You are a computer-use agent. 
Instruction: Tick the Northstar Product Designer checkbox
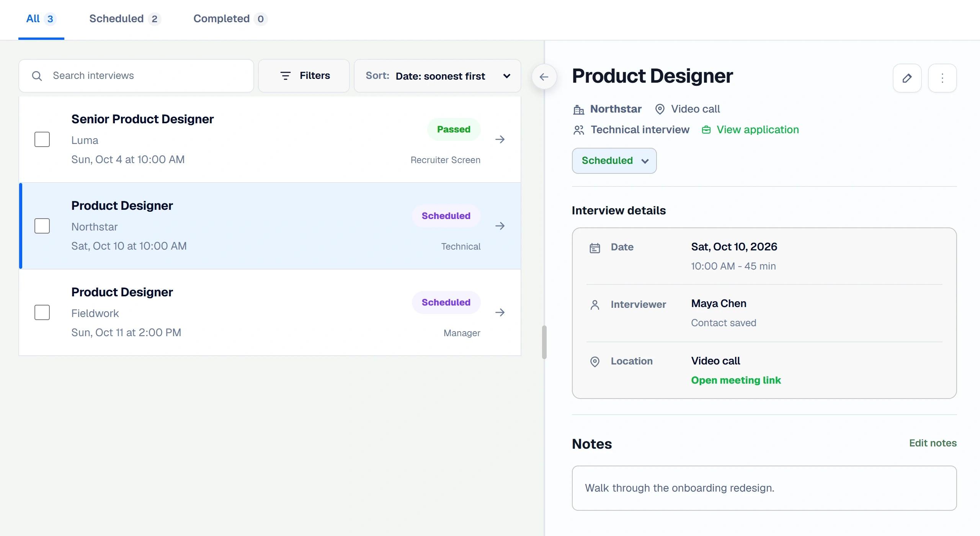coord(42,226)
